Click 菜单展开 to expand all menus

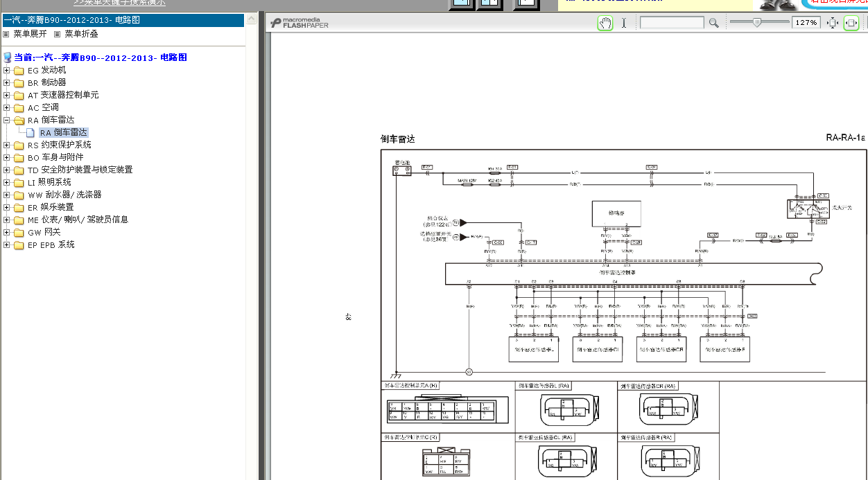(30, 33)
